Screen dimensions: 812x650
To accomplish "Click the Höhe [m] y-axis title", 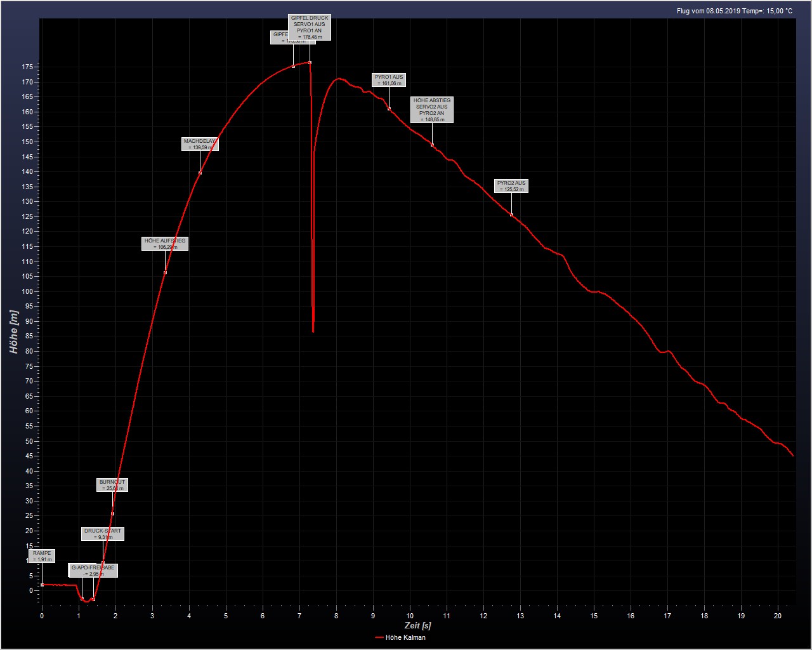I will tap(14, 331).
